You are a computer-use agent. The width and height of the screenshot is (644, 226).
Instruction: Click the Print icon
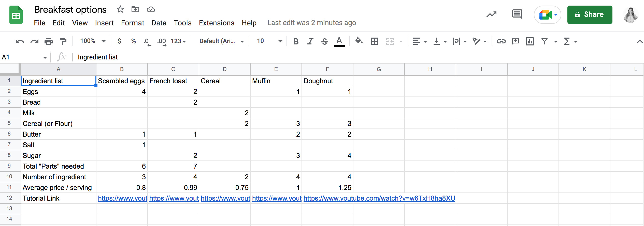tap(48, 41)
